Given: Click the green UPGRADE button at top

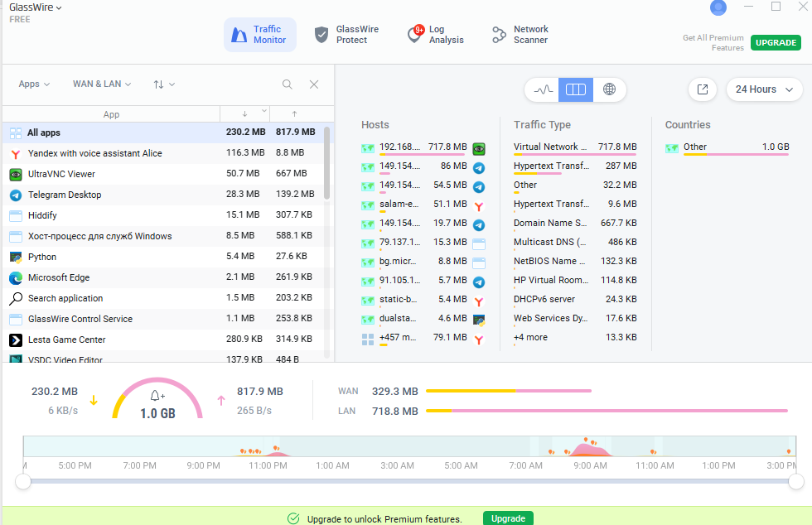Looking at the screenshot, I should point(776,42).
